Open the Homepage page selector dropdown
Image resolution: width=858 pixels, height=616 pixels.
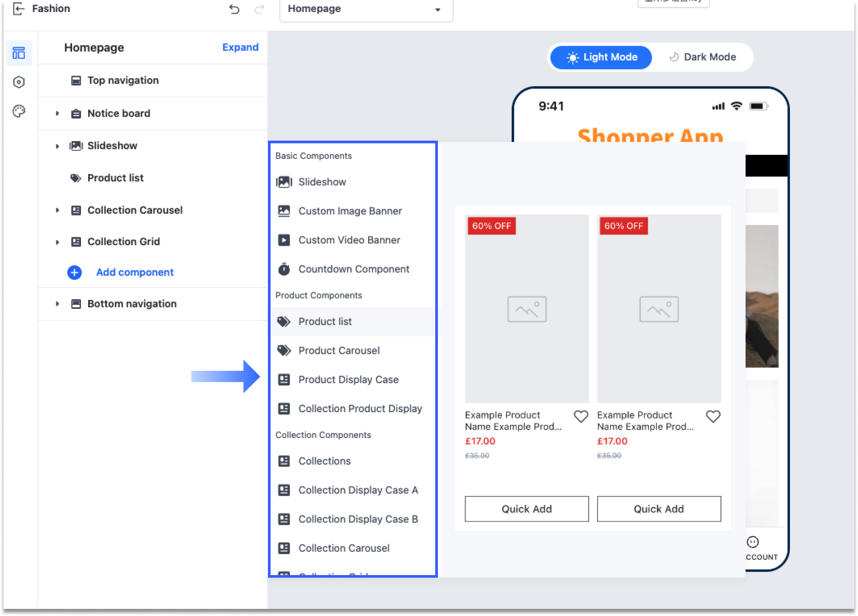click(366, 9)
